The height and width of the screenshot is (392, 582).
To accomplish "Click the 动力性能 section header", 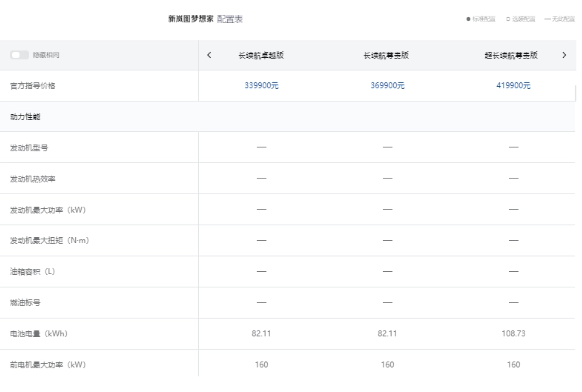I will 25,117.
